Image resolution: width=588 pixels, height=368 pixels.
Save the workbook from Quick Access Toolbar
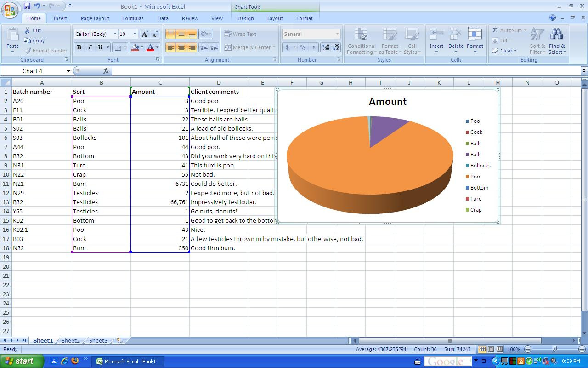pos(27,6)
